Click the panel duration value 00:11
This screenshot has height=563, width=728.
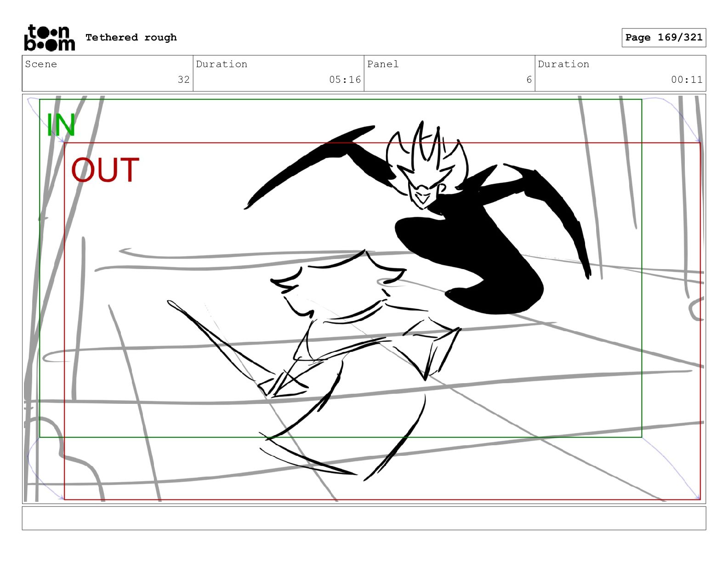coord(687,80)
